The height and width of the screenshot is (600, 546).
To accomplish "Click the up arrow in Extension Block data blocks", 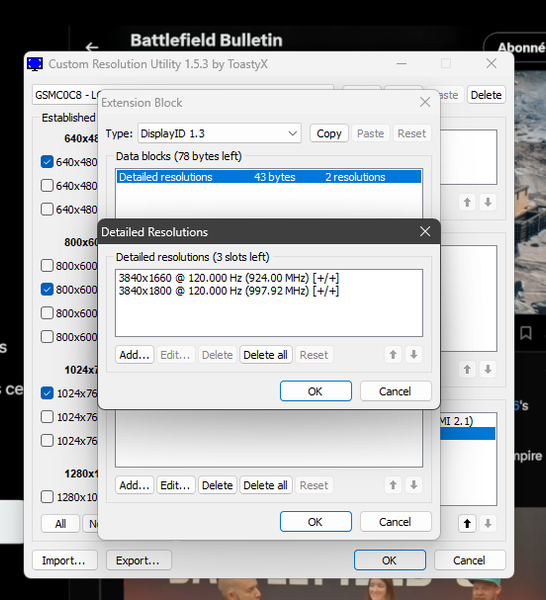I will (393, 485).
